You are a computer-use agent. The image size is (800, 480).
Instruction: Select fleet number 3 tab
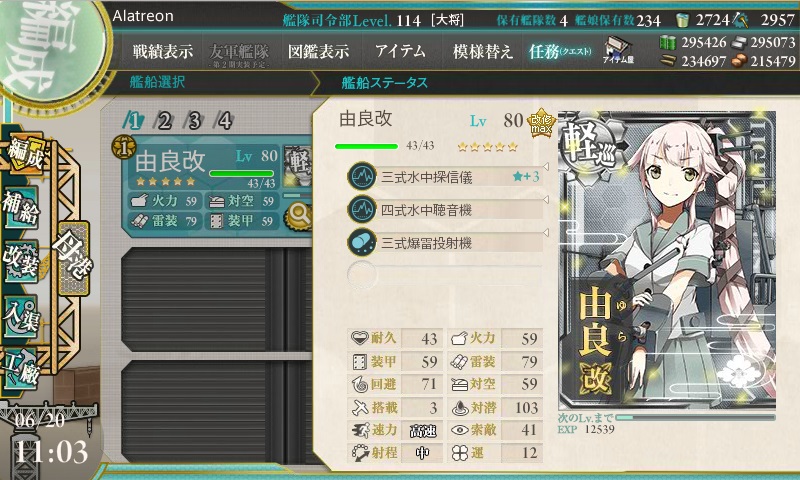click(x=194, y=121)
